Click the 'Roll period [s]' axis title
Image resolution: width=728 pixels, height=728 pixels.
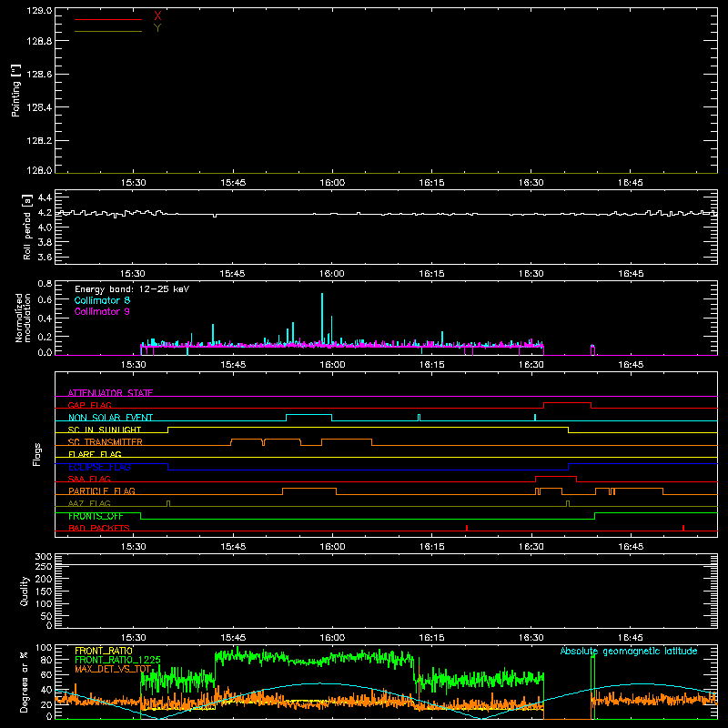click(27, 227)
